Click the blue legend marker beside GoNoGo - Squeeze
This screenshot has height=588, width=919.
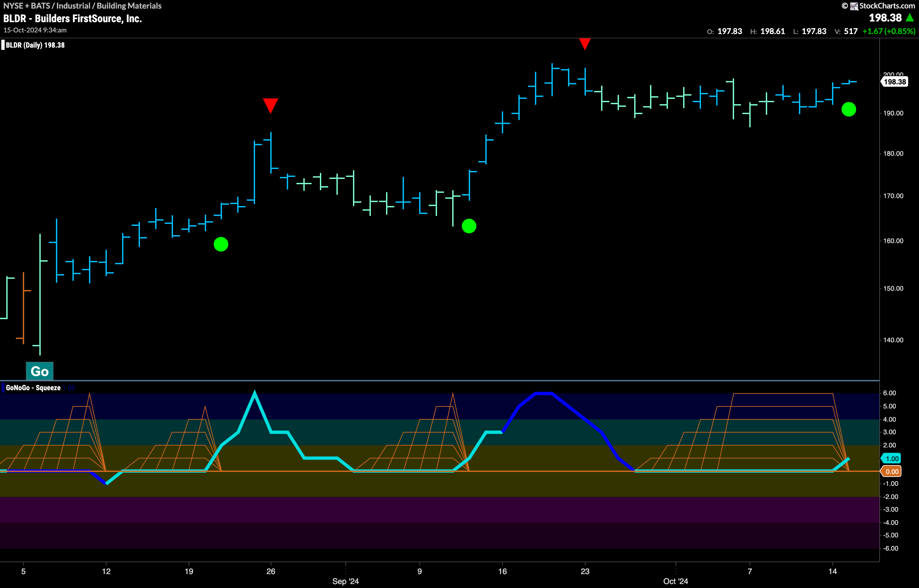click(x=3, y=388)
